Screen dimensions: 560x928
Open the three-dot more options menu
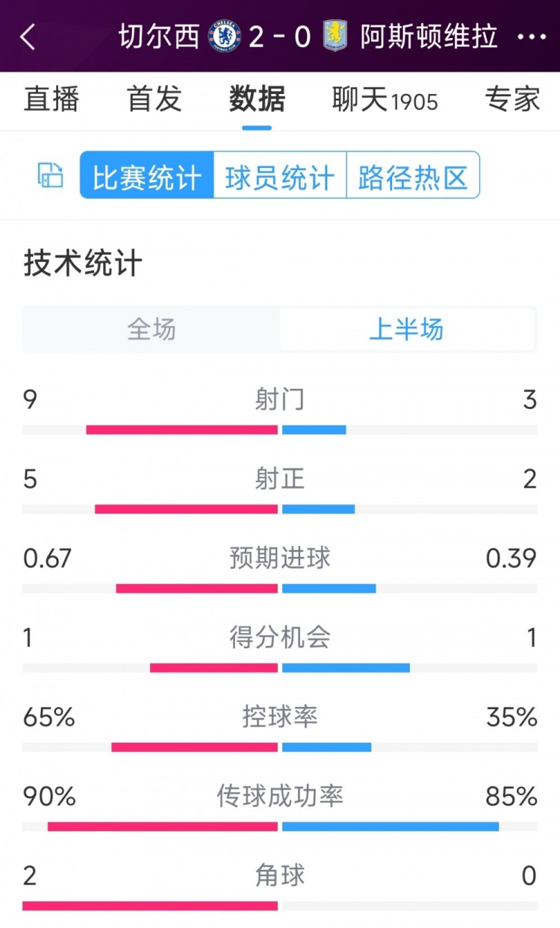click(532, 37)
